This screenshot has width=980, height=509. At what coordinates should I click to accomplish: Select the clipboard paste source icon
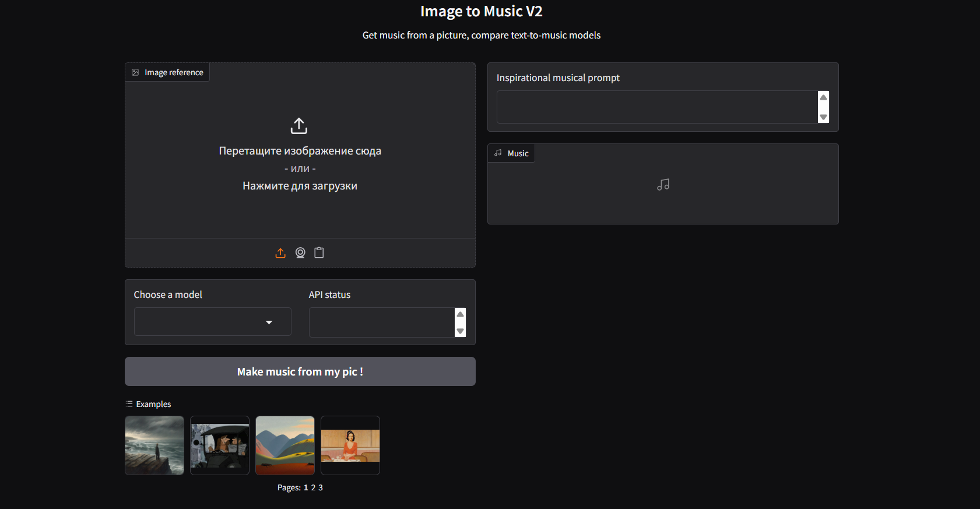[x=319, y=253]
